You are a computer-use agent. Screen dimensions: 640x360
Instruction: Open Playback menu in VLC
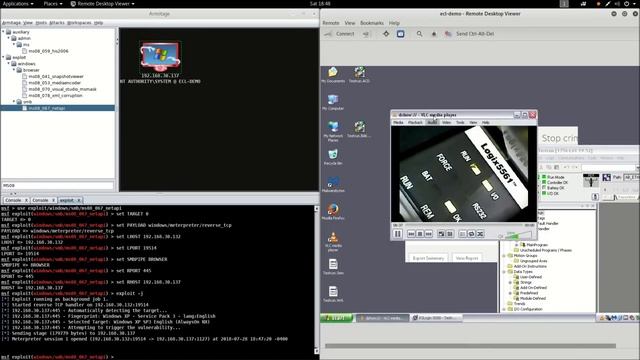[415, 122]
